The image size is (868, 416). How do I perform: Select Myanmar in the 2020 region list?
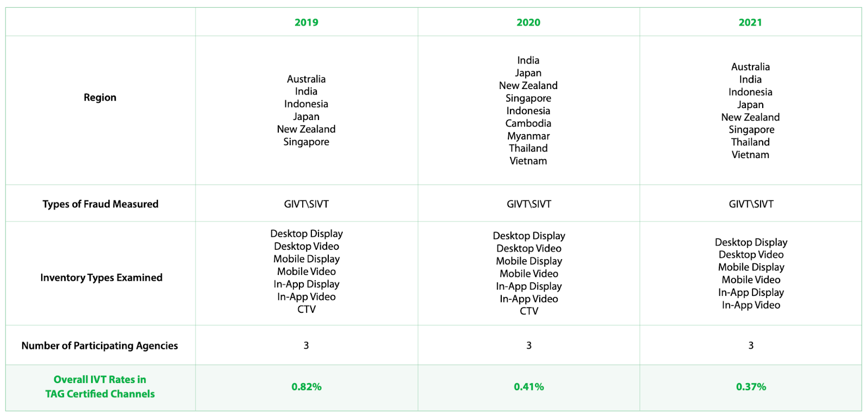click(528, 136)
